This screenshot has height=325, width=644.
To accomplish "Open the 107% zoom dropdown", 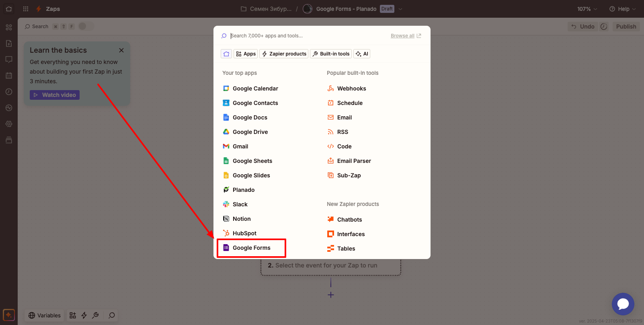I will pos(587,9).
